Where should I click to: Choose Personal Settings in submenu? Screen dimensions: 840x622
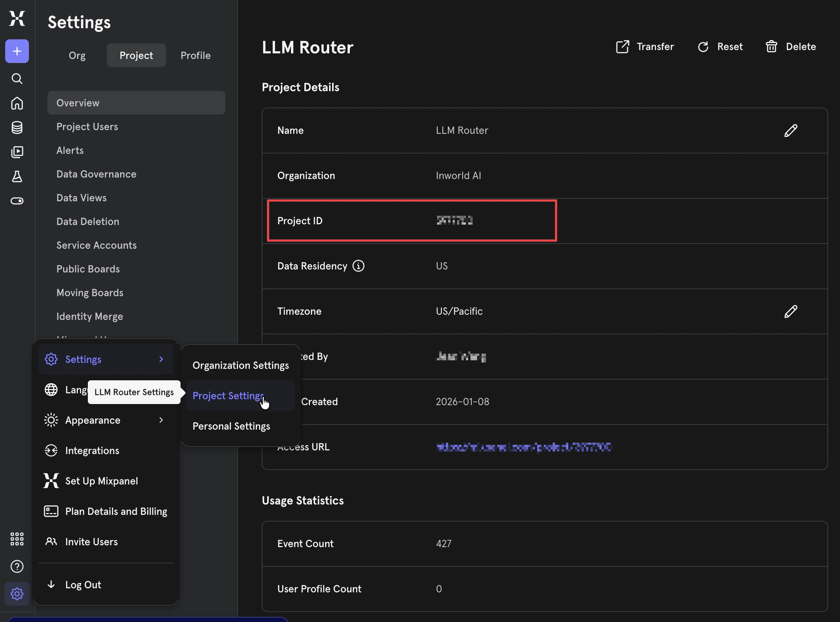[231, 426]
